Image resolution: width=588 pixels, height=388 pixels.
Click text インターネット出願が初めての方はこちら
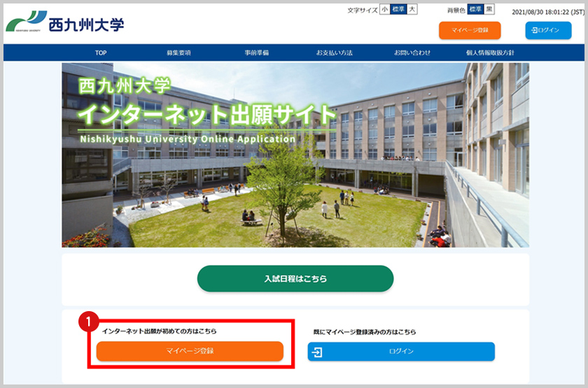pos(160,331)
